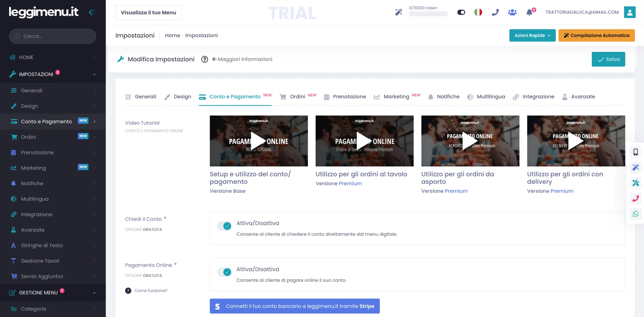Open the user profile avatar icon
644x317 pixels.
[630, 12]
